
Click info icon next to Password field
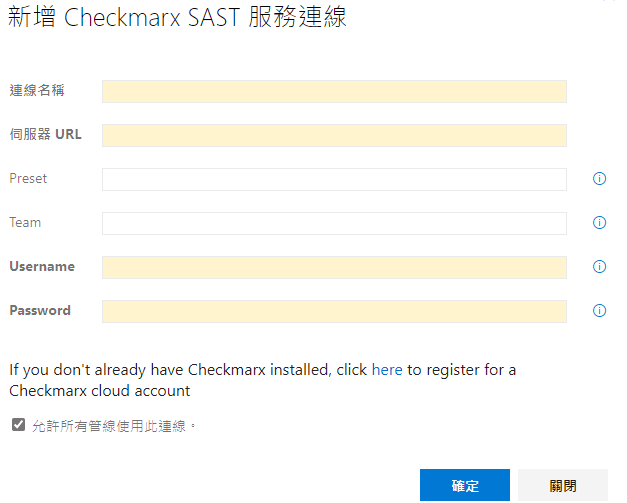click(600, 311)
